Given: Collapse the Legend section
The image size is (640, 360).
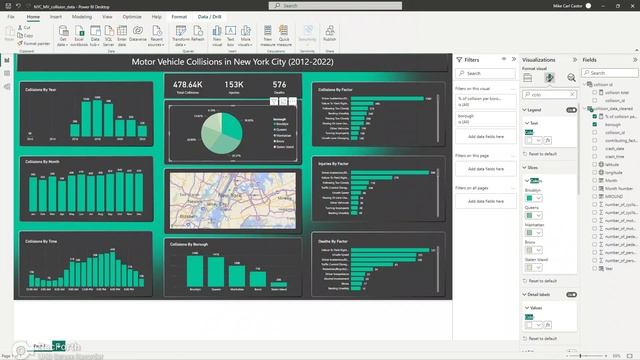Looking at the screenshot, I should coord(525,110).
